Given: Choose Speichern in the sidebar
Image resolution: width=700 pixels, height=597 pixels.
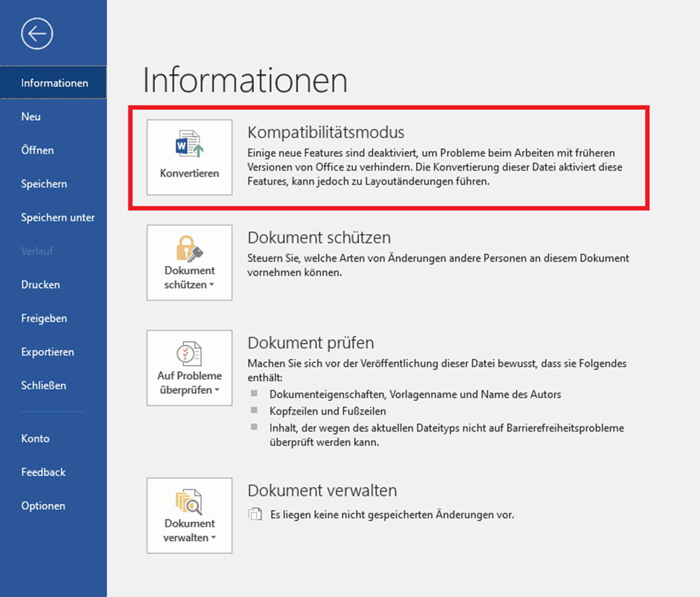Looking at the screenshot, I should click(x=44, y=184).
